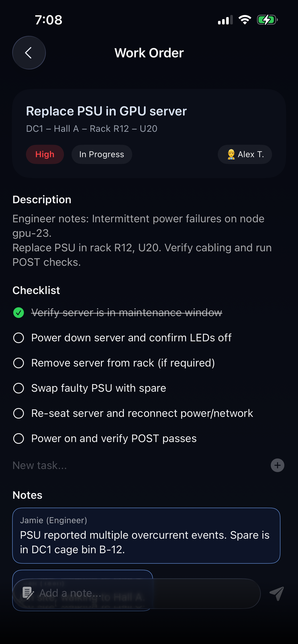298x644 pixels.
Task: Tap the Add a note text field
Action: [148, 593]
